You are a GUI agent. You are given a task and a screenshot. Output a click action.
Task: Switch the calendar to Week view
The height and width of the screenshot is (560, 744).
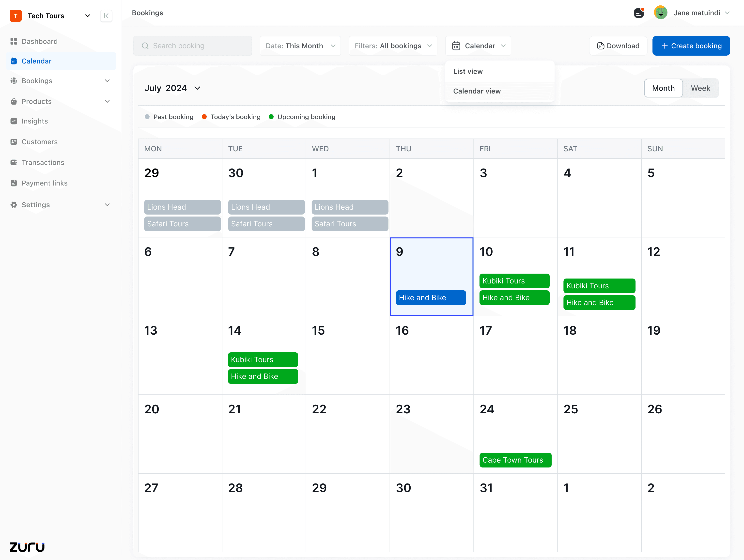point(700,88)
